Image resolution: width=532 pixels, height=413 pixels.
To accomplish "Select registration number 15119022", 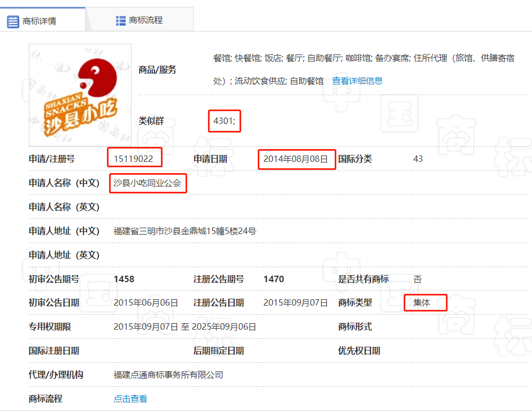I will (133, 159).
